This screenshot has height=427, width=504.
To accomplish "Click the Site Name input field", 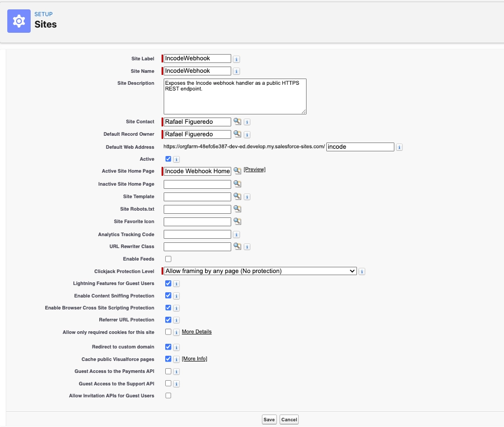I will point(197,71).
